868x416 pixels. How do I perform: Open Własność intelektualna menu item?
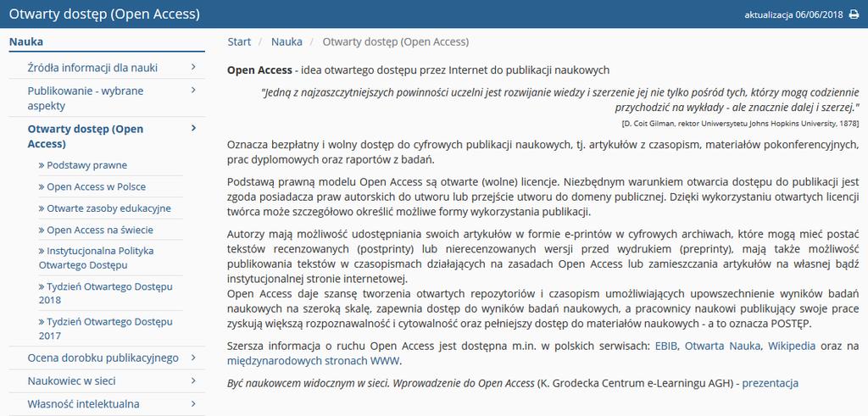pos(84,404)
